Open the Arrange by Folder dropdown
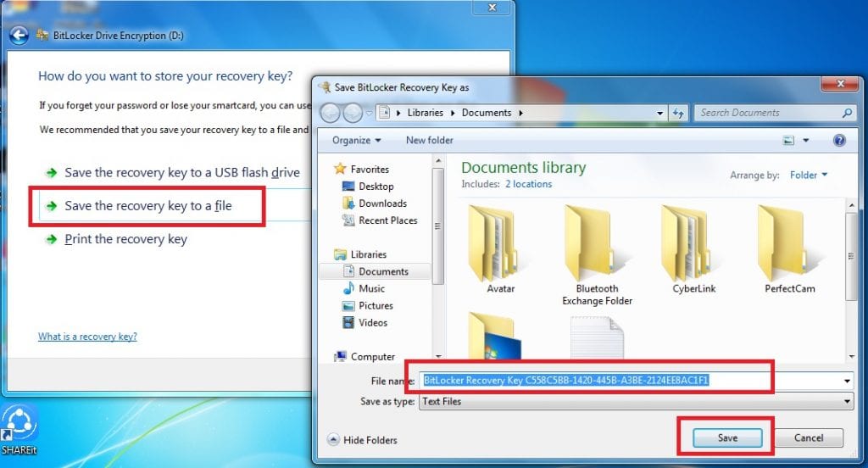 (x=808, y=175)
